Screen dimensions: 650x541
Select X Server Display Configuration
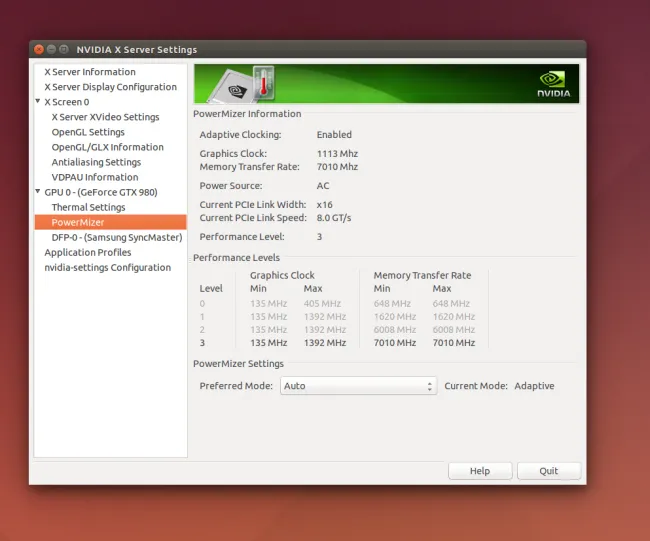(111, 87)
